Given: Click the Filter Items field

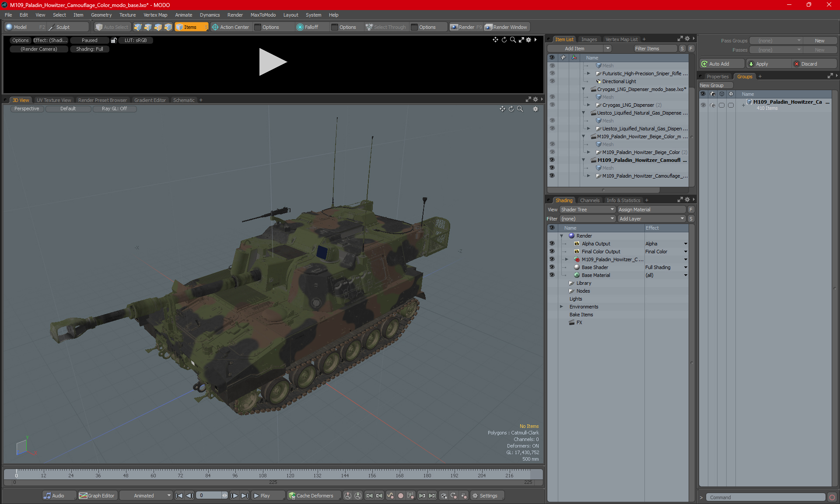Looking at the screenshot, I should [x=654, y=49].
